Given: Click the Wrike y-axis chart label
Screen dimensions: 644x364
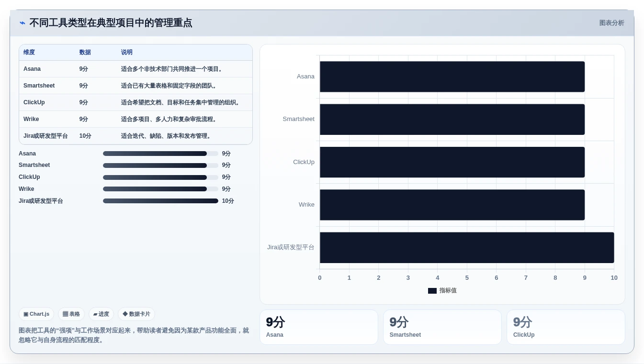Looking at the screenshot, I should point(306,205).
